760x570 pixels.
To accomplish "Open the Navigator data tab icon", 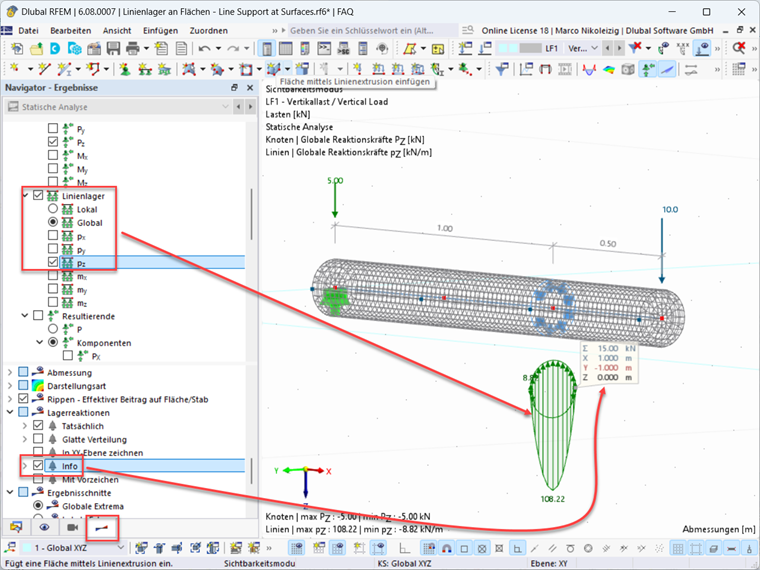I will coord(16,527).
